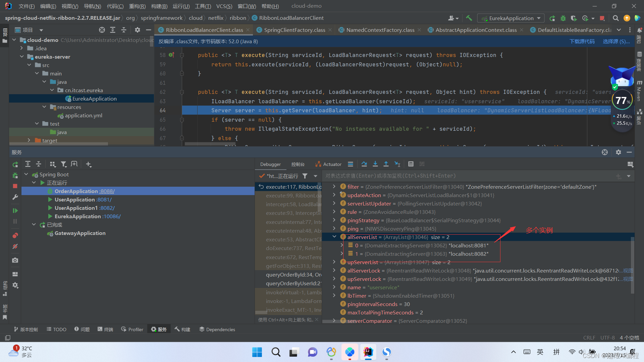Viewport: 644px width, 362px height.
Task: Click the variables panel vertical scrollbar
Action: click(632, 265)
